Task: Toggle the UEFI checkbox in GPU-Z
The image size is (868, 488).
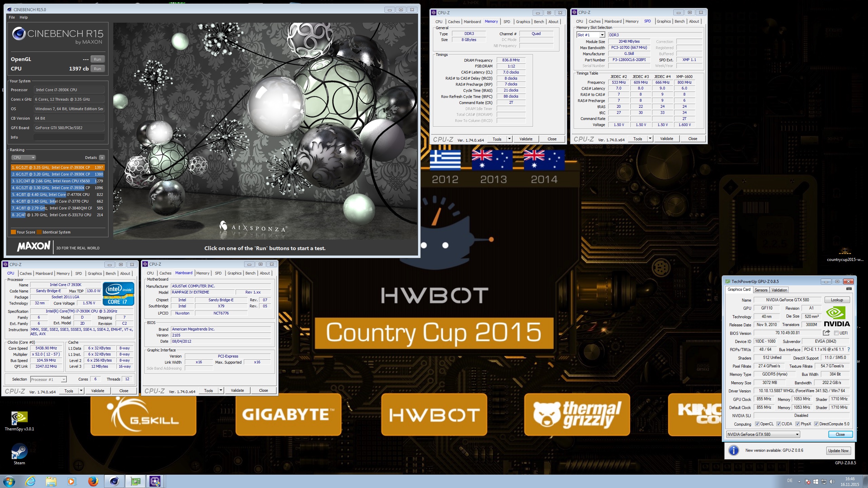Action: click(x=836, y=333)
